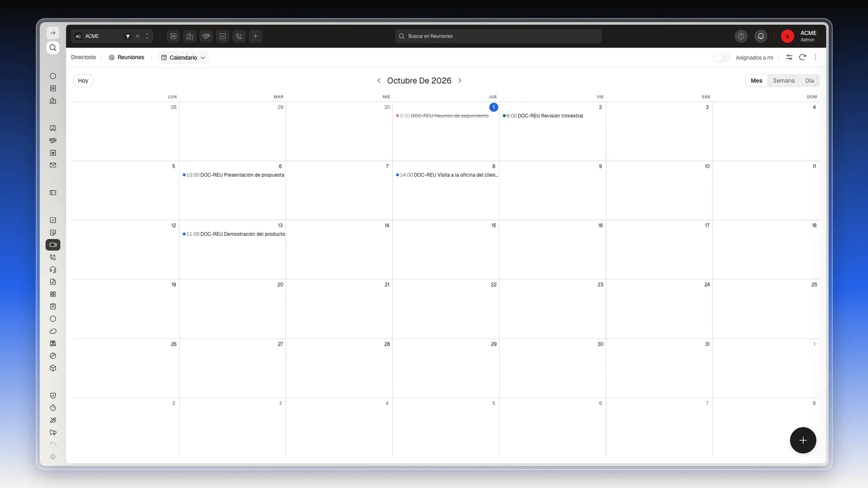Screen dimensions: 868x488
Task: Toggle the Asignados a mí switch
Action: click(721, 57)
